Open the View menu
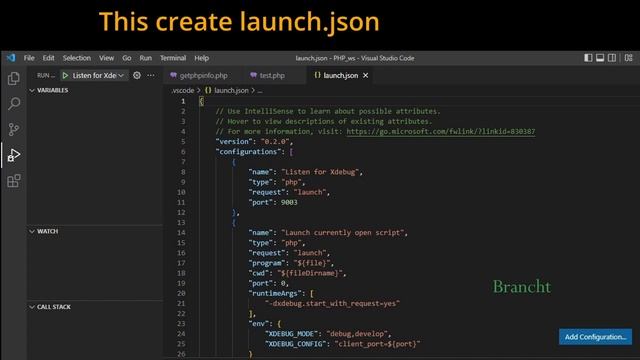The height and width of the screenshot is (360, 640). (106, 58)
